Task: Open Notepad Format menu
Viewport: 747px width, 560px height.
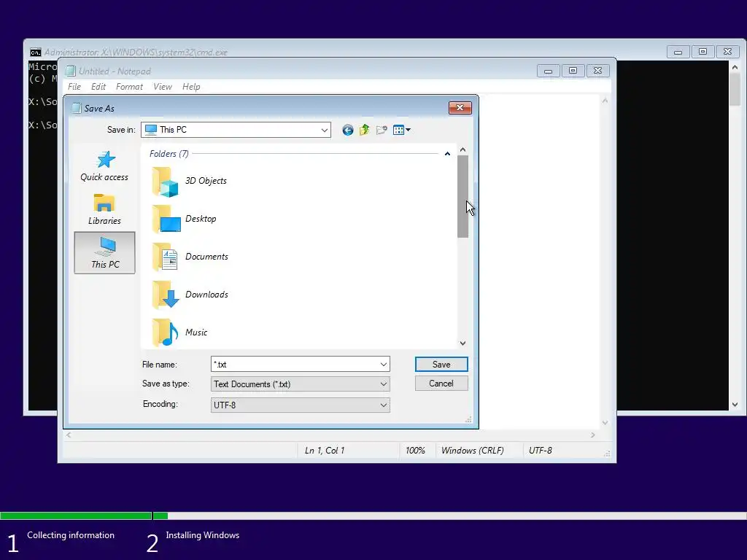Action: click(129, 87)
